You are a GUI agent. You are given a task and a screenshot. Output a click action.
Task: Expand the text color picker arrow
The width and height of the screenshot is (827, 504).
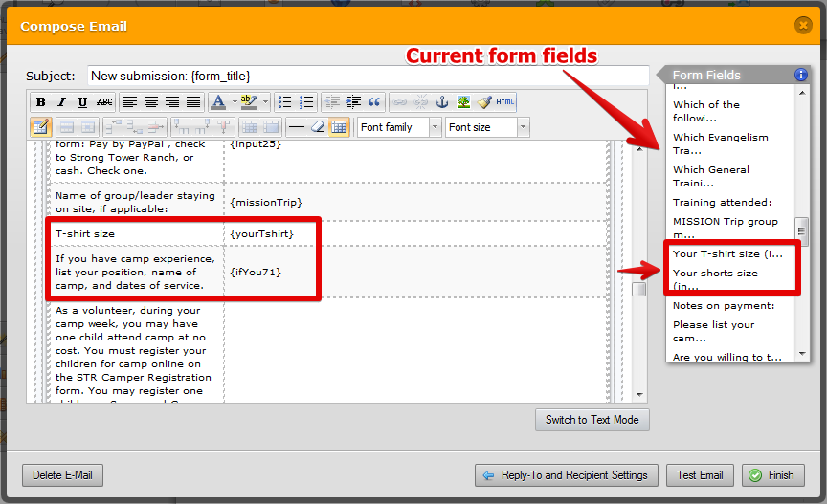pyautogui.click(x=234, y=102)
